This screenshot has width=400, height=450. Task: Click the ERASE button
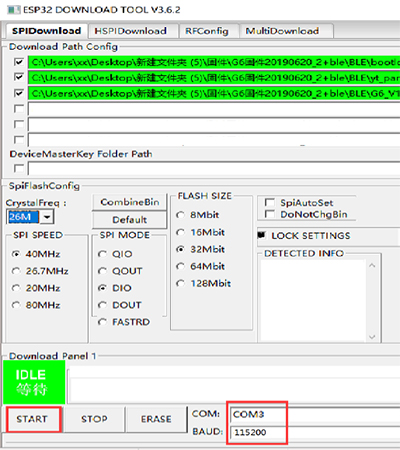click(x=156, y=419)
